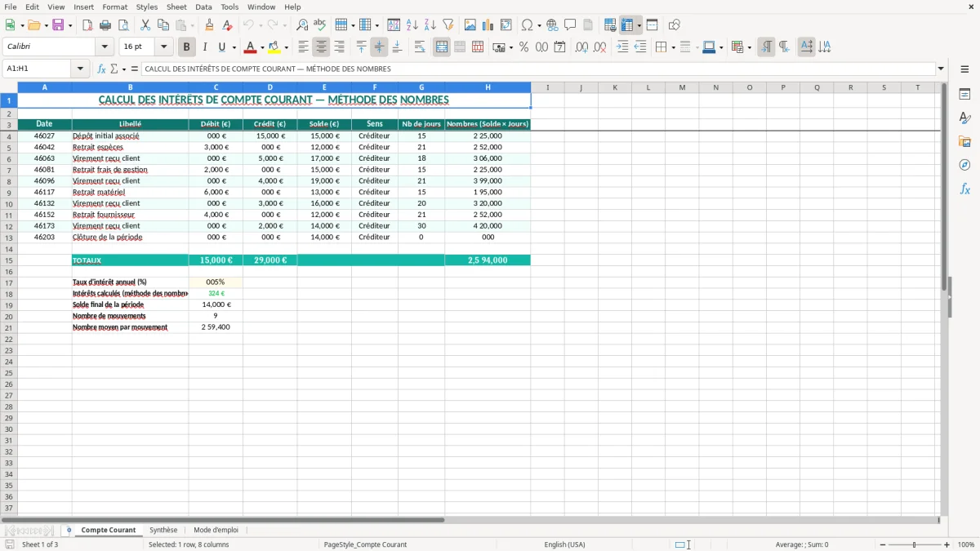Insert an image
980x551 pixels.
[470, 25]
